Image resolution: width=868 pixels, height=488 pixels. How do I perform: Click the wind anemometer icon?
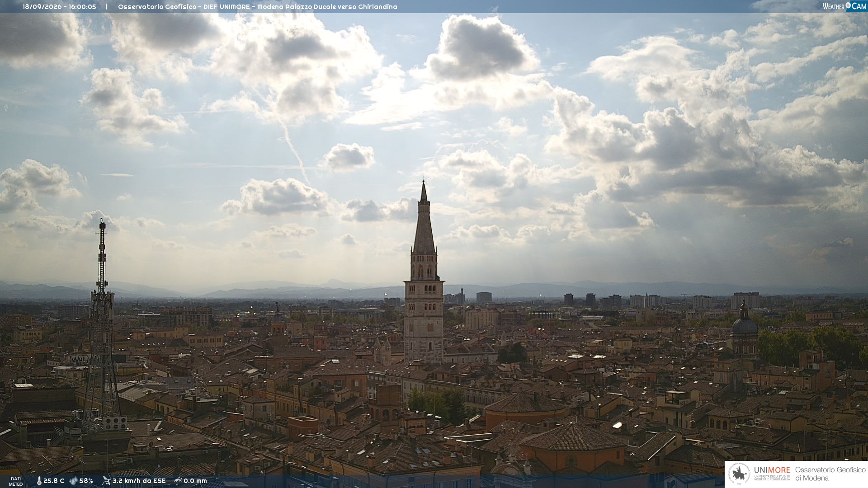pyautogui.click(x=107, y=481)
